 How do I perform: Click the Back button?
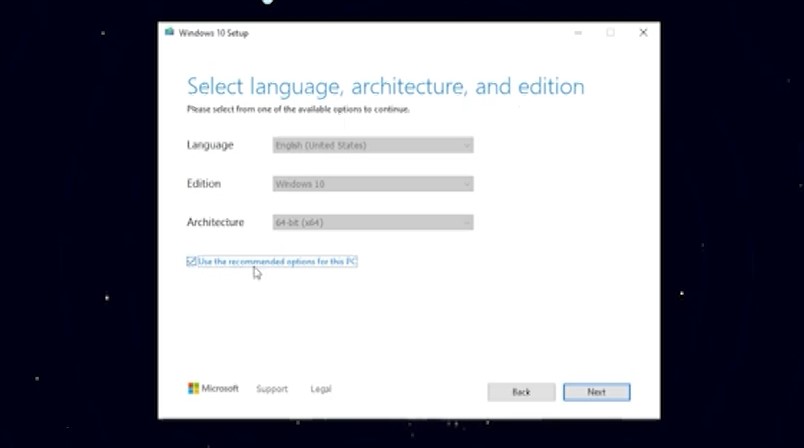pos(521,392)
